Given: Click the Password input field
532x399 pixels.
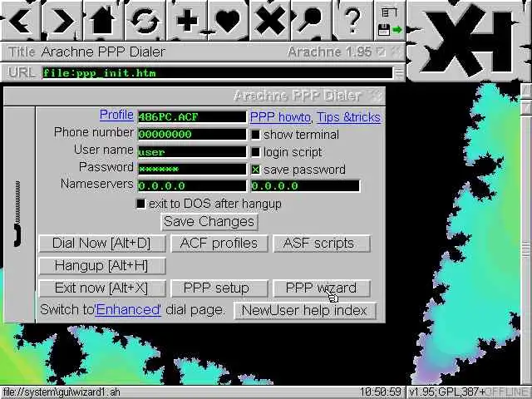Looking at the screenshot, I should [192, 169].
